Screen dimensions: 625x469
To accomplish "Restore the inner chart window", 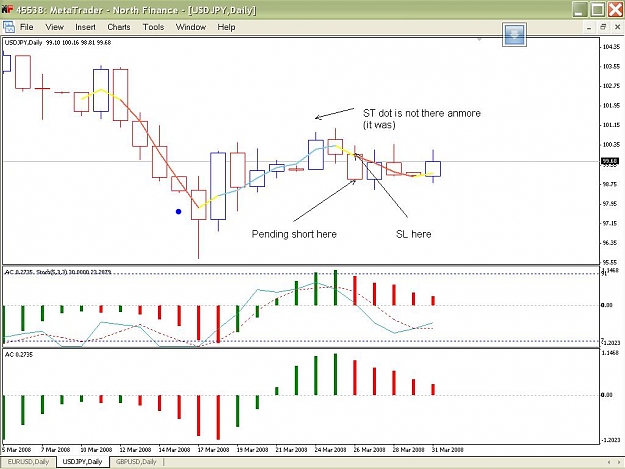I will pyautogui.click(x=603, y=27).
